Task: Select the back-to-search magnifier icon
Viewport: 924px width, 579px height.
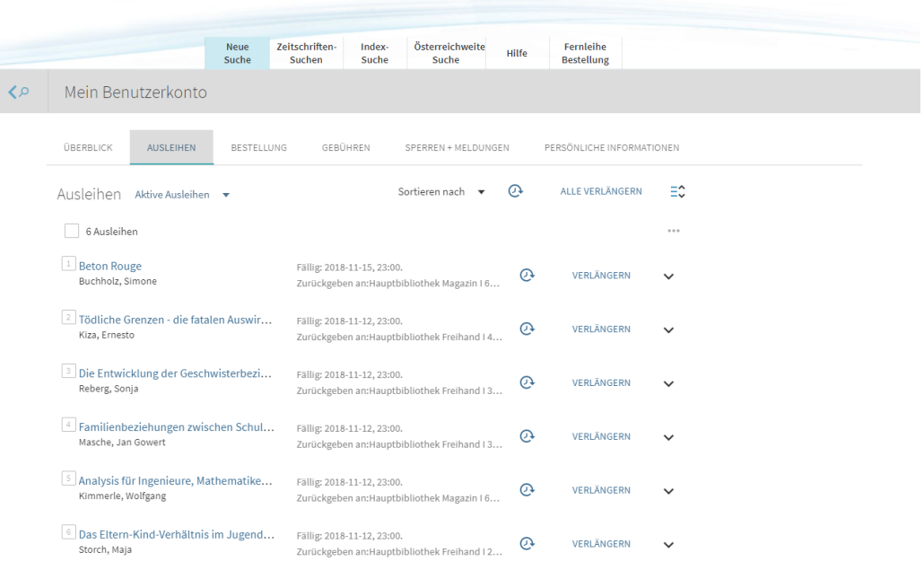Action: click(18, 91)
